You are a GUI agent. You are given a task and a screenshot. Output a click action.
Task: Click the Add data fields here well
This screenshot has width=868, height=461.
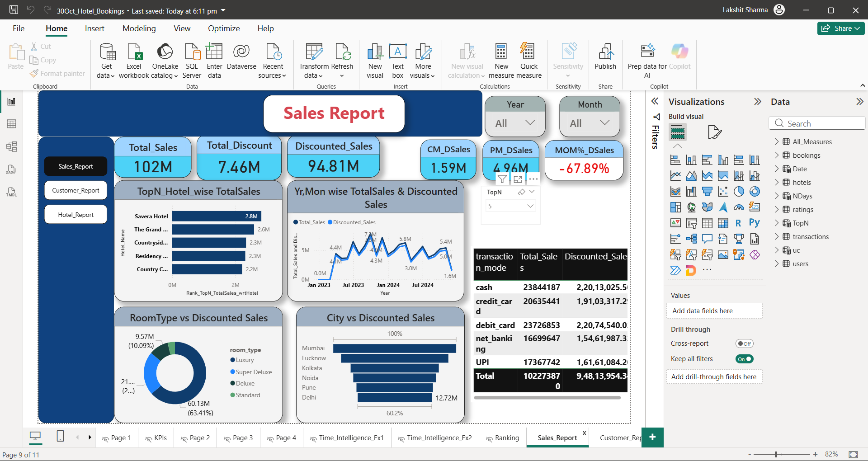pyautogui.click(x=714, y=311)
